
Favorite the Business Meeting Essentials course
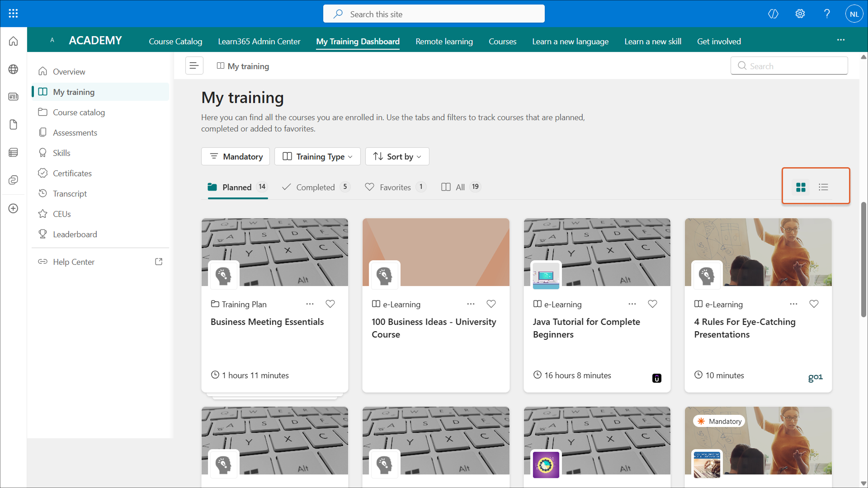pos(330,304)
